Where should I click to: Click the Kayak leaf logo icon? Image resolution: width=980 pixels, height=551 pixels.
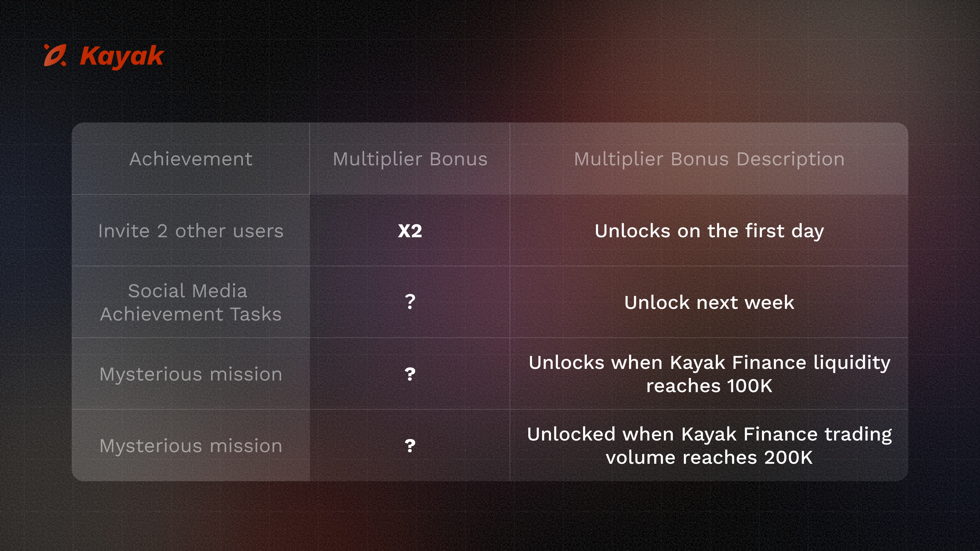tap(55, 55)
